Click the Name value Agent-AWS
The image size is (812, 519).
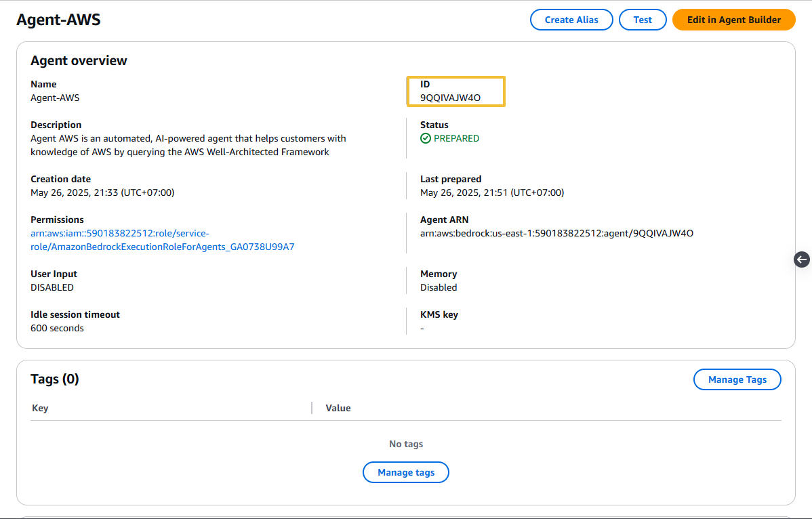click(55, 98)
